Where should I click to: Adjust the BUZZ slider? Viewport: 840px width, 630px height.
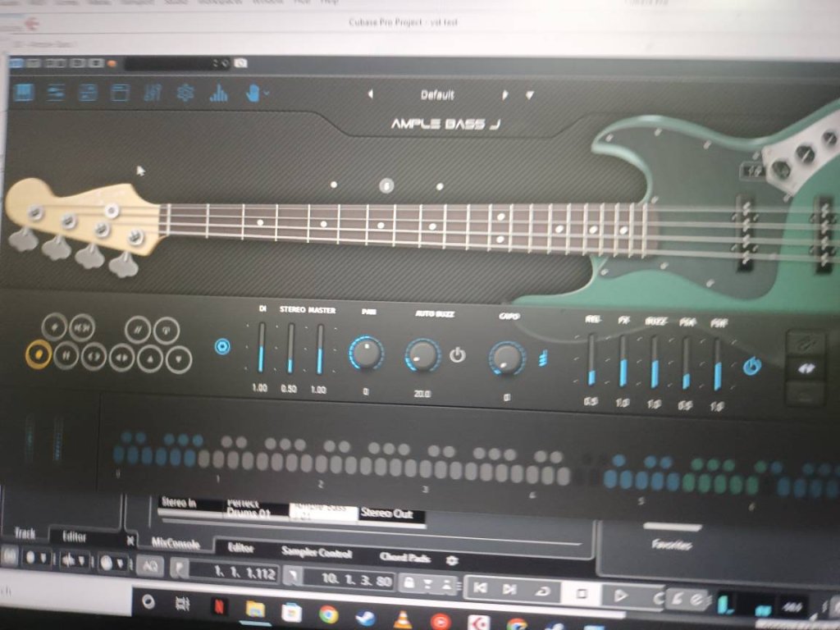click(x=655, y=362)
